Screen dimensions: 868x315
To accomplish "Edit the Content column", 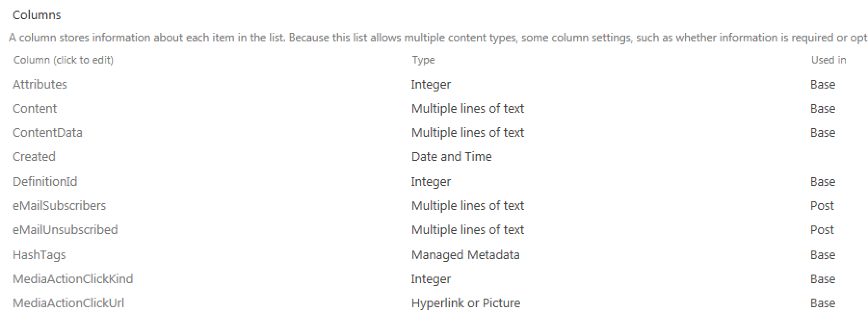I will [x=35, y=108].
